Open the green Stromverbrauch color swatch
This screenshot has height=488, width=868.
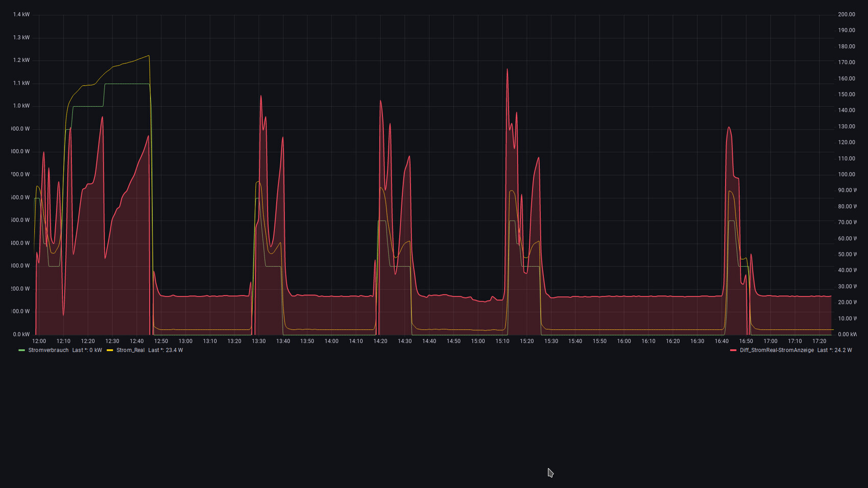pyautogui.click(x=21, y=350)
